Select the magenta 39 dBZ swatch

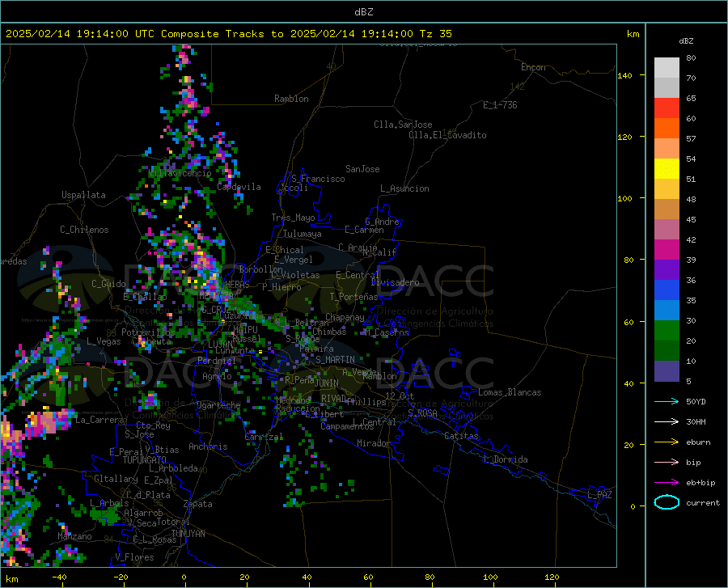coord(667,250)
